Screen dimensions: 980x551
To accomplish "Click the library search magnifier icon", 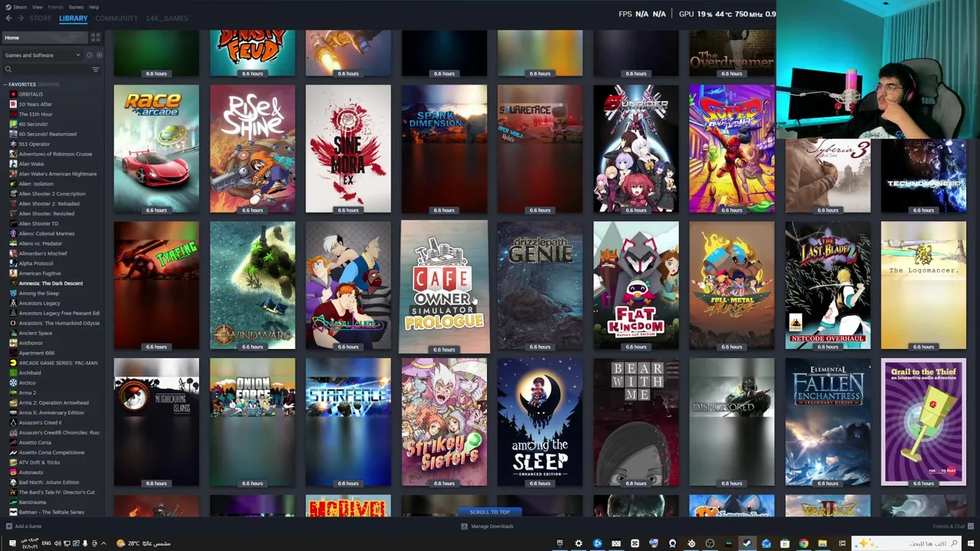I will tap(8, 70).
